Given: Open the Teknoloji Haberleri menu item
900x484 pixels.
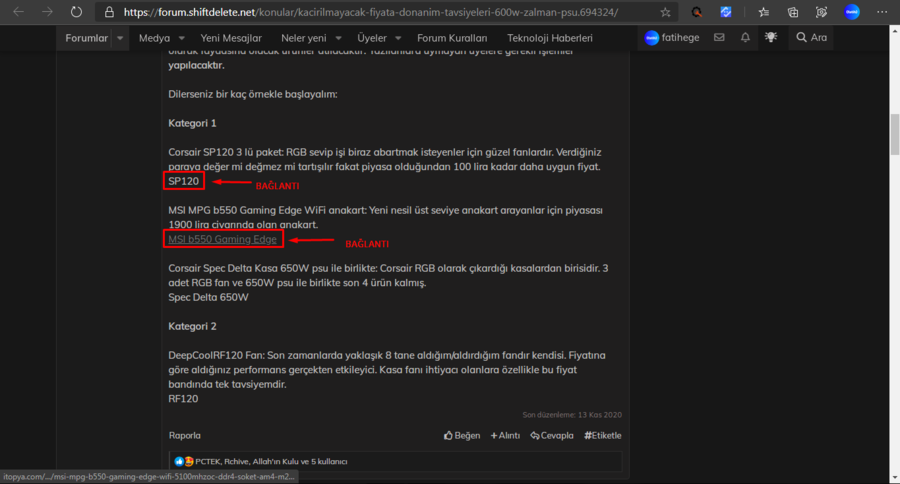Looking at the screenshot, I should 550,38.
